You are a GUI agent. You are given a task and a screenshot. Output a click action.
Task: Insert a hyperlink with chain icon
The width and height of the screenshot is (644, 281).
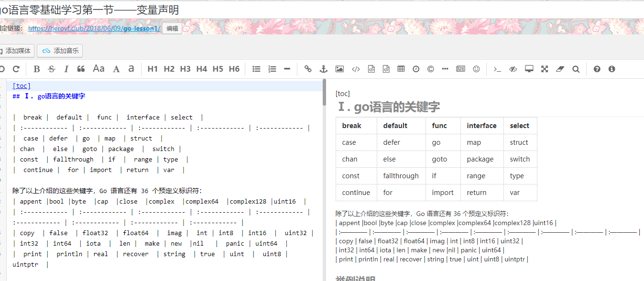(x=308, y=69)
